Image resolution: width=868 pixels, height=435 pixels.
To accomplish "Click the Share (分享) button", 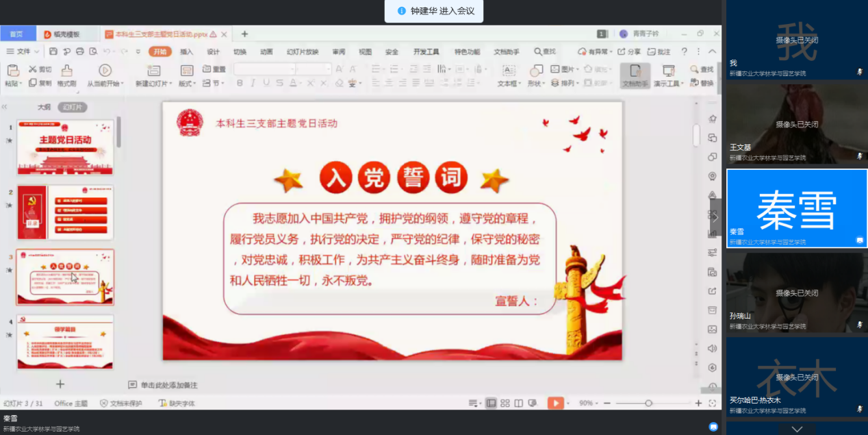I will (629, 51).
